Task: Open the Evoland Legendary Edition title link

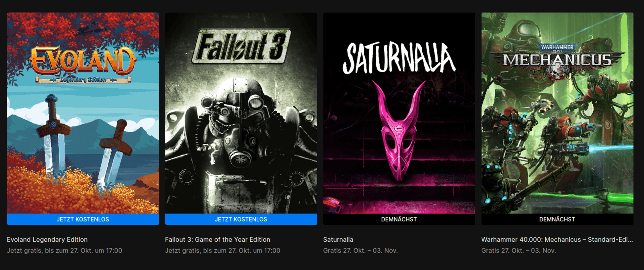Action: (47, 239)
